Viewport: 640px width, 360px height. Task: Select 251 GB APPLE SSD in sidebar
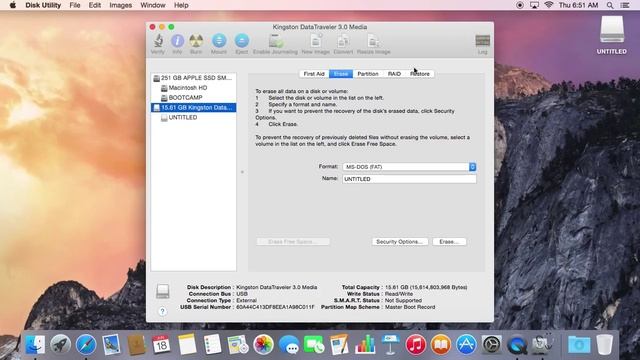pyautogui.click(x=193, y=78)
